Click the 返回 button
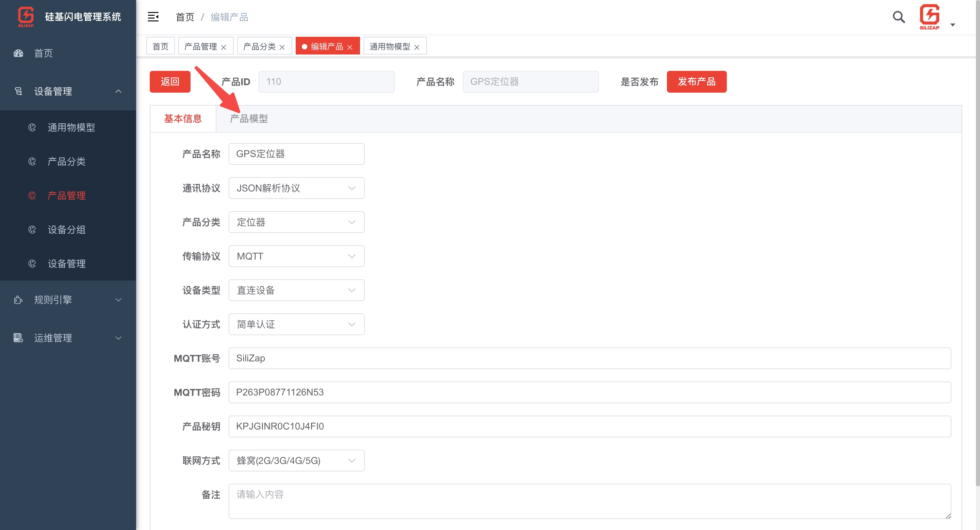 (x=170, y=81)
